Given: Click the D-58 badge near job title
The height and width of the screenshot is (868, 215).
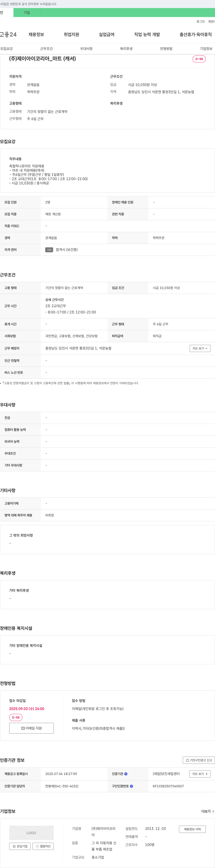Looking at the screenshot, I should click(199, 59).
